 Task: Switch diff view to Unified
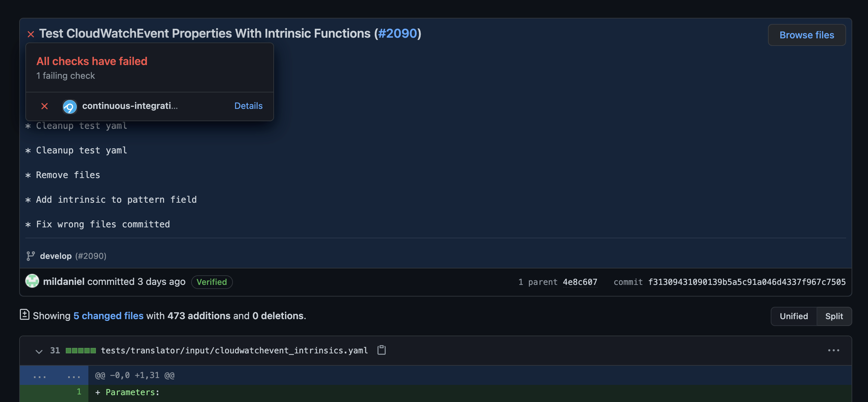(x=793, y=316)
